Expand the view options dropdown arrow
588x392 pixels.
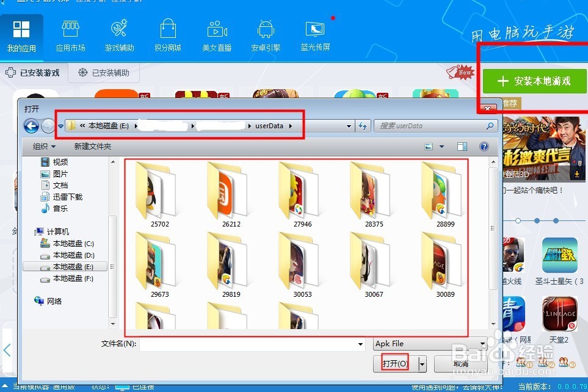pos(441,147)
